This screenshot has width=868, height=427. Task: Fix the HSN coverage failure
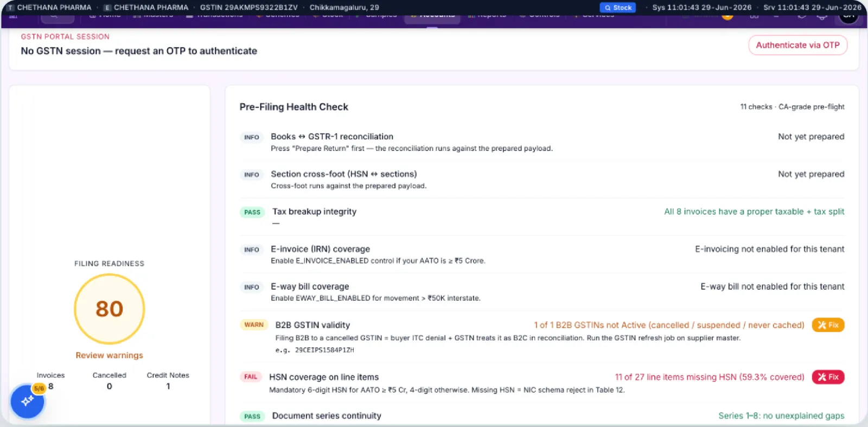(x=828, y=377)
